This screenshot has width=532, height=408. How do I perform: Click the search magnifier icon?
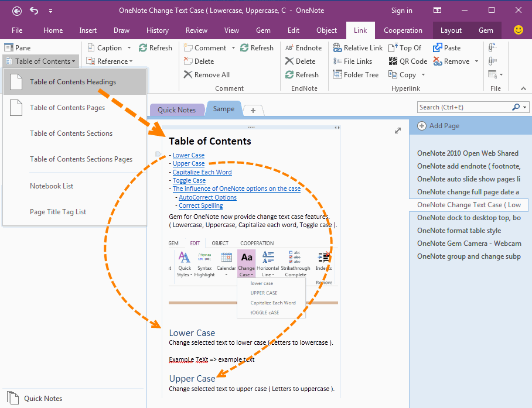point(516,107)
